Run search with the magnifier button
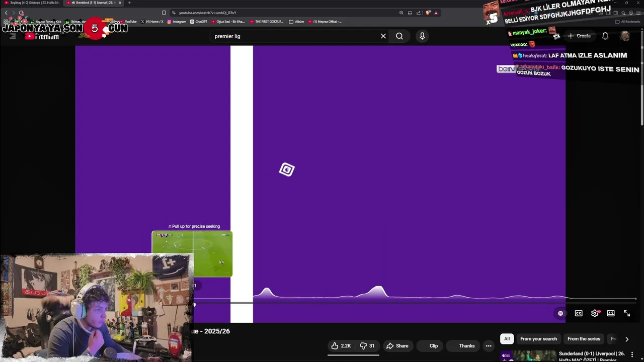The image size is (644, 362). pos(399,36)
